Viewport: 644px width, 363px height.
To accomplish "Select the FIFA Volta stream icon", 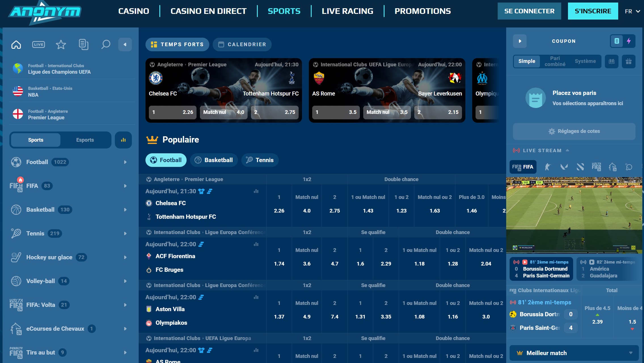I will point(596,167).
